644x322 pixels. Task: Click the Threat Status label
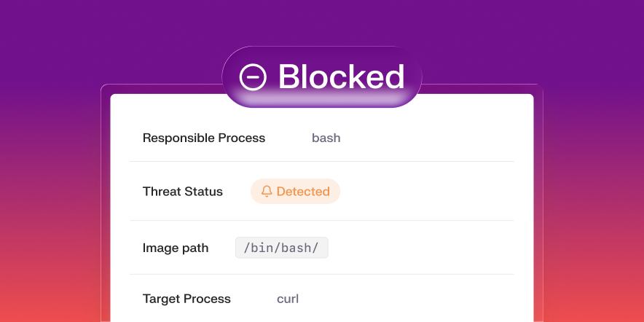182,192
